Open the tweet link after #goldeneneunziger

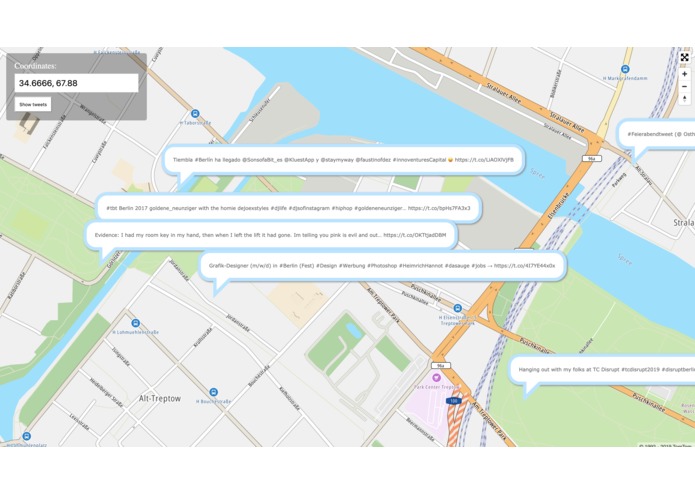[439, 208]
